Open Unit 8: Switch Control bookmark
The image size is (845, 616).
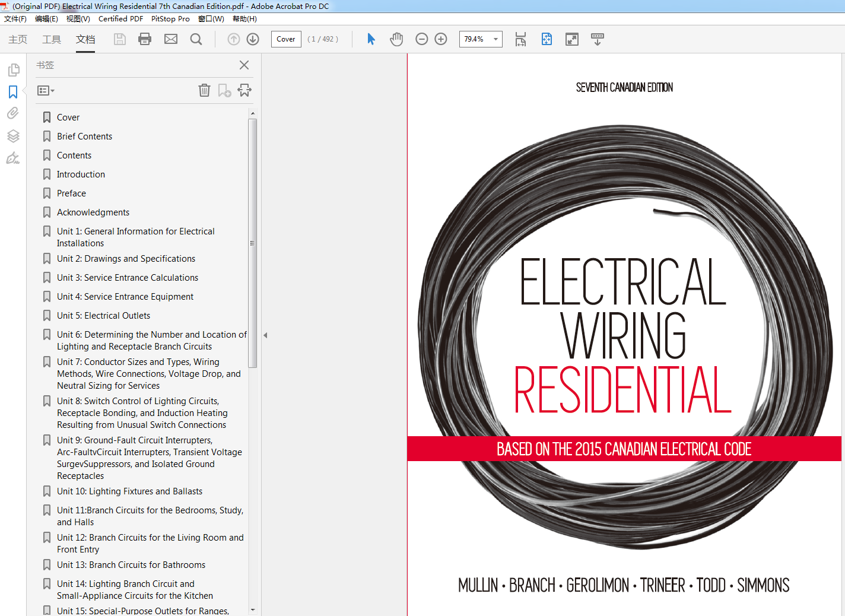[142, 413]
